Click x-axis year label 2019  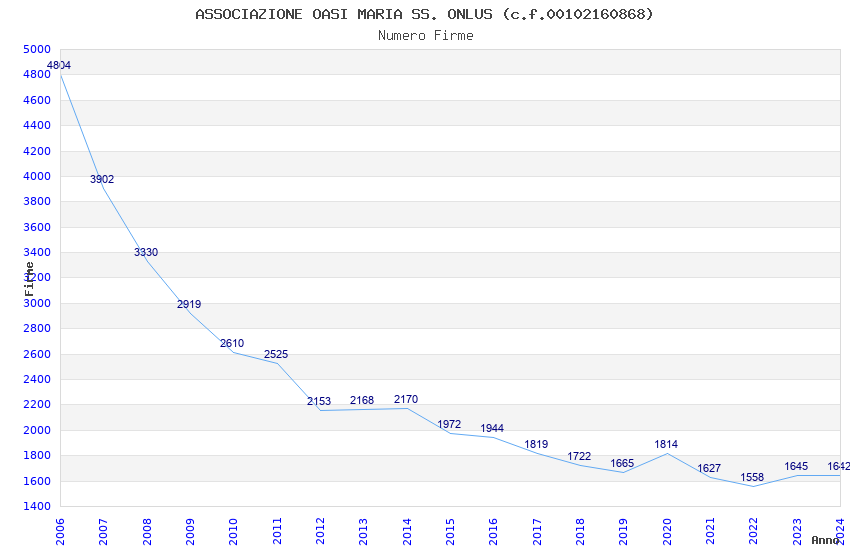623,532
